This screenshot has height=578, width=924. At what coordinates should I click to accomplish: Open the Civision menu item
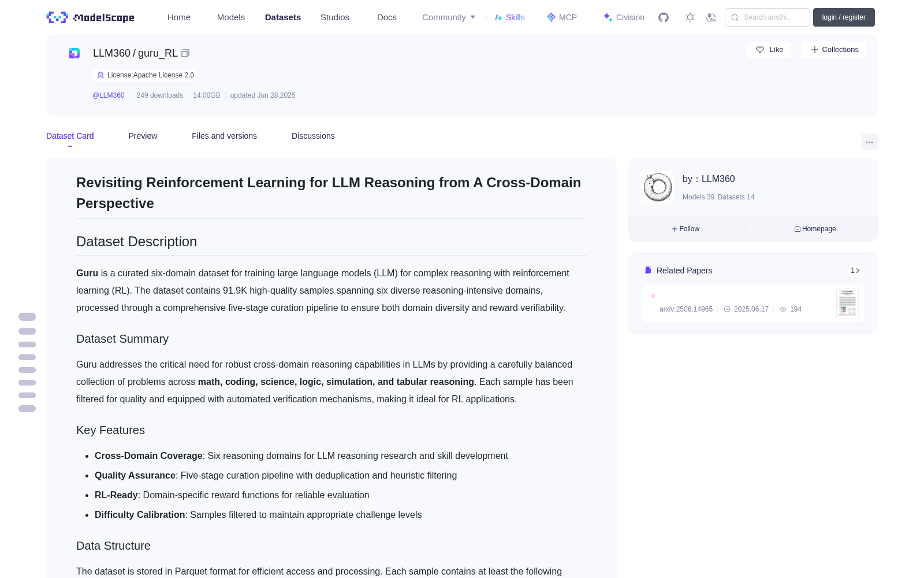[x=624, y=17]
